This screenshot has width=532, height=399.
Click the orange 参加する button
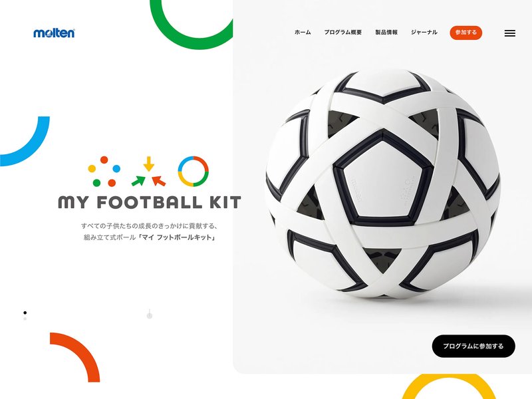[x=466, y=33]
